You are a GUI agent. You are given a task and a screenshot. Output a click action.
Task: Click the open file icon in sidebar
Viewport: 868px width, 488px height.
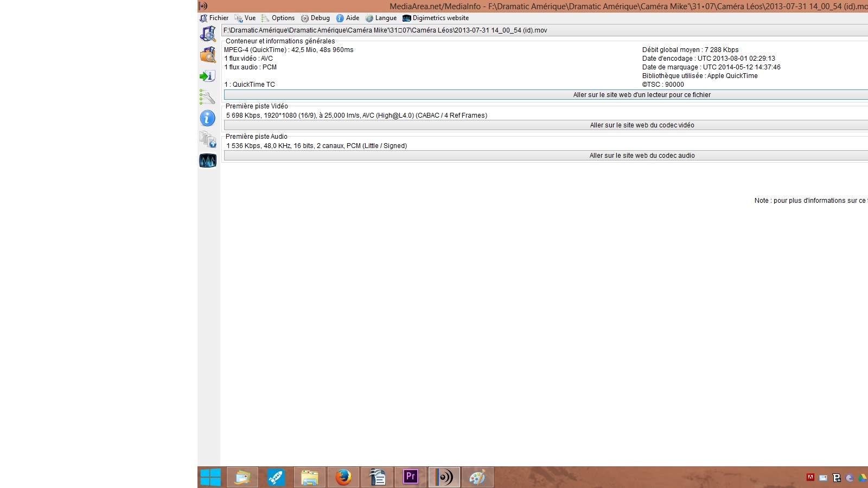[x=208, y=34]
